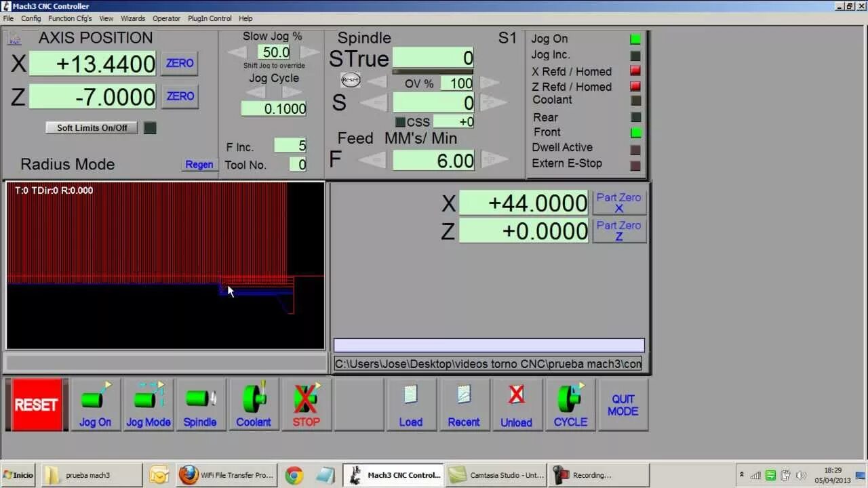868x488 pixels.
Task: Switch on Coolant icon button
Action: [x=254, y=405]
